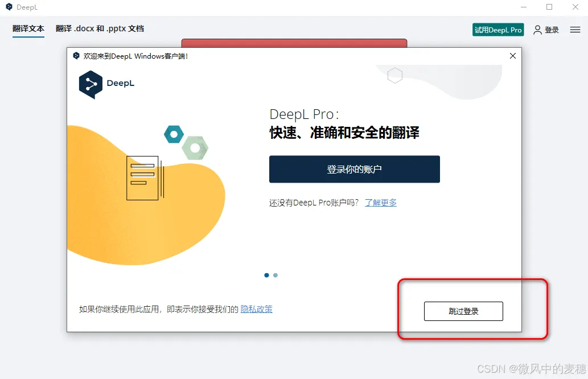
Task: Close the main DeepL window
Action: coord(575,7)
